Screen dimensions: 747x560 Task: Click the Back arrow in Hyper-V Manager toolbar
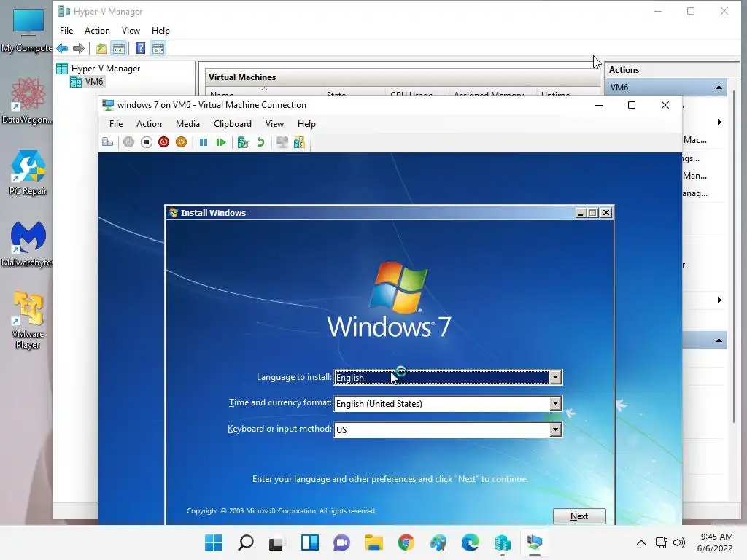62,48
